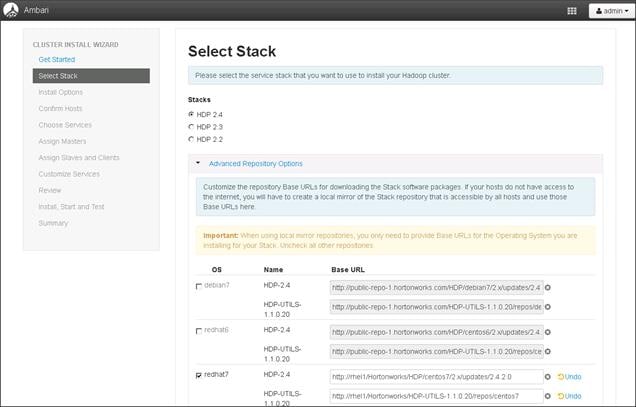Edit the redhat6 HDP-UTILS base URL field
Image resolution: width=636 pixels, height=407 pixels.
[436, 351]
